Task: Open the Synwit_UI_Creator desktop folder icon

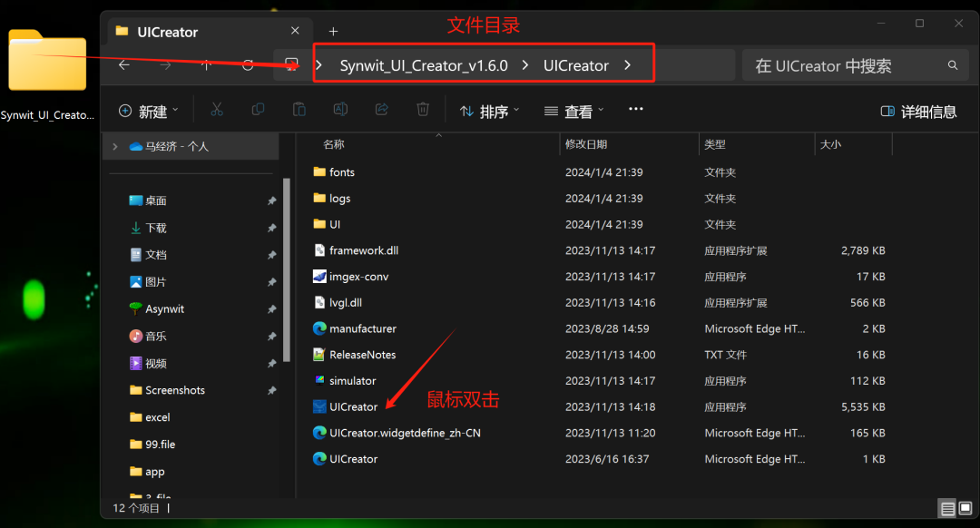Action: (47, 61)
